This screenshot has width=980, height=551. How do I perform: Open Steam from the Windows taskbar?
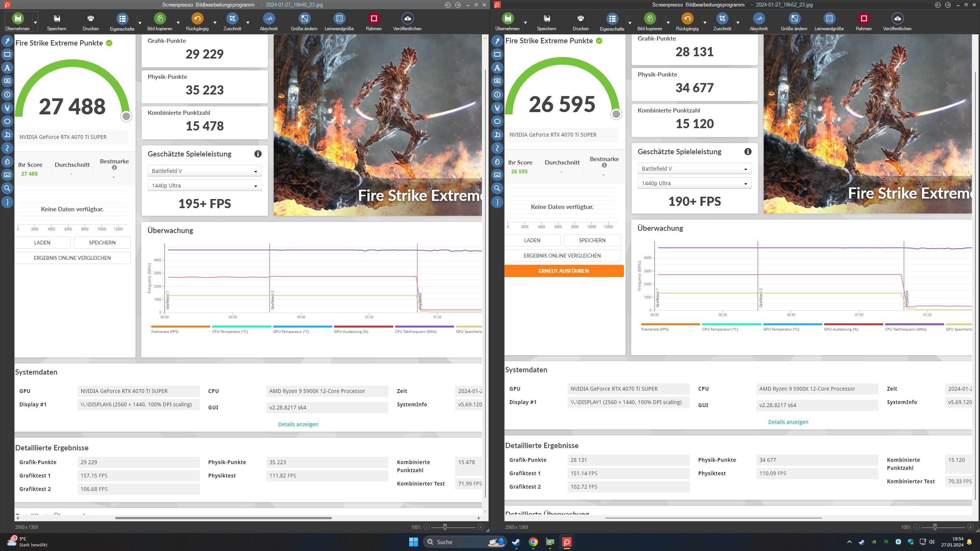coord(516,542)
